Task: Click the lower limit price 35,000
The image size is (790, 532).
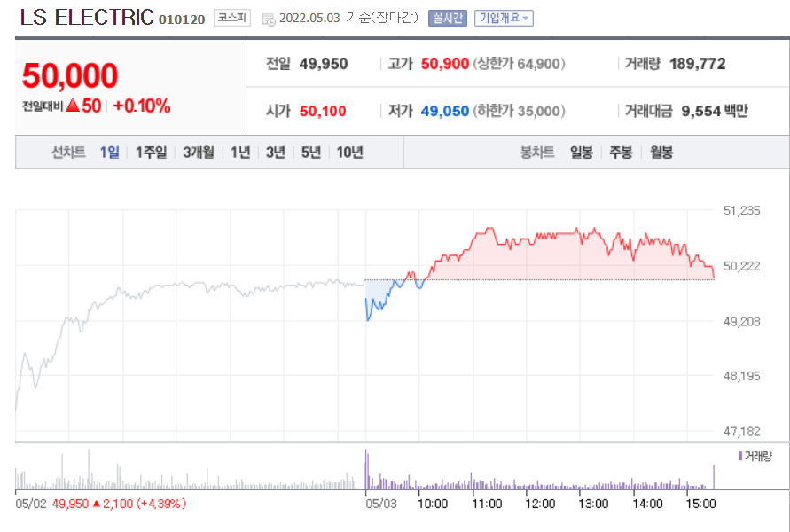Action: pos(538,111)
